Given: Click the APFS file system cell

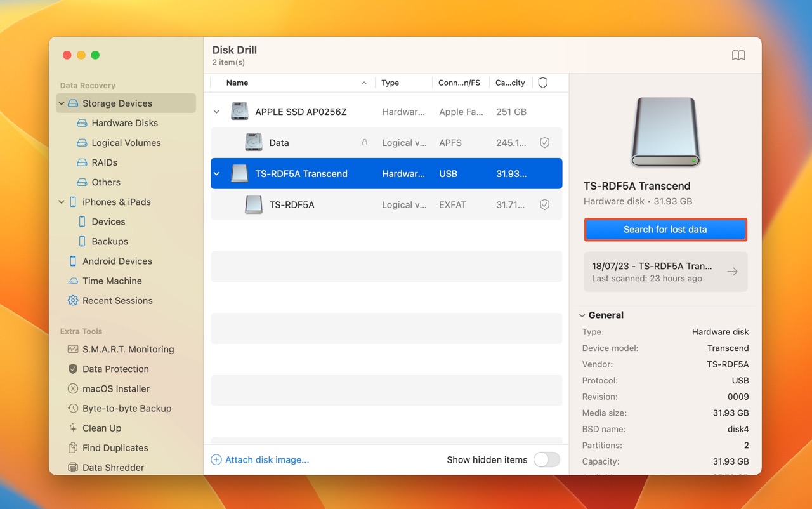Looking at the screenshot, I should (x=450, y=143).
